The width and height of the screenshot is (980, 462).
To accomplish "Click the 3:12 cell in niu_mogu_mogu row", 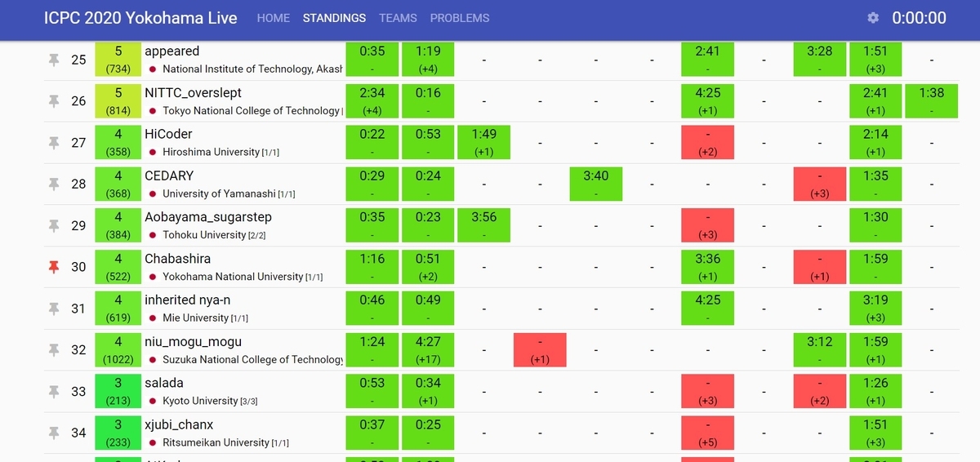I will pyautogui.click(x=820, y=351).
